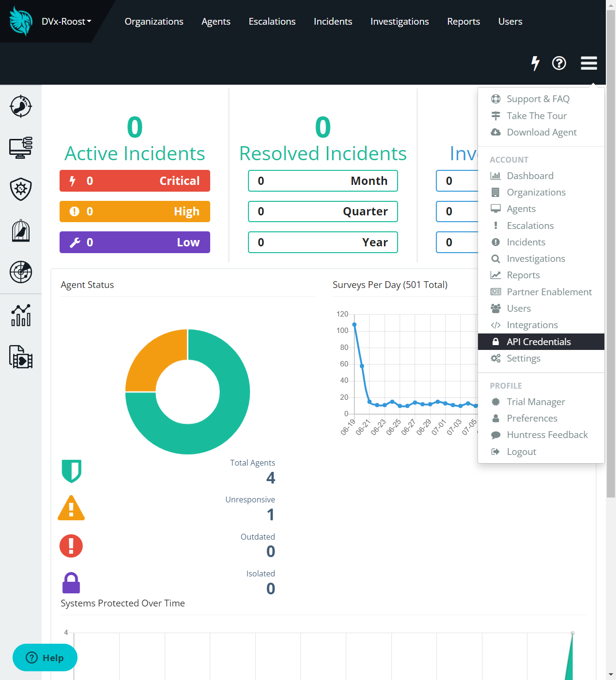Open Incidents in top navigation
The width and height of the screenshot is (616, 680).
(x=333, y=21)
